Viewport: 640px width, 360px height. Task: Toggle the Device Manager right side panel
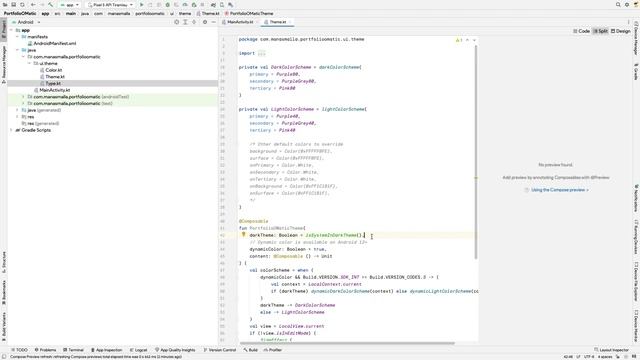coord(636,38)
